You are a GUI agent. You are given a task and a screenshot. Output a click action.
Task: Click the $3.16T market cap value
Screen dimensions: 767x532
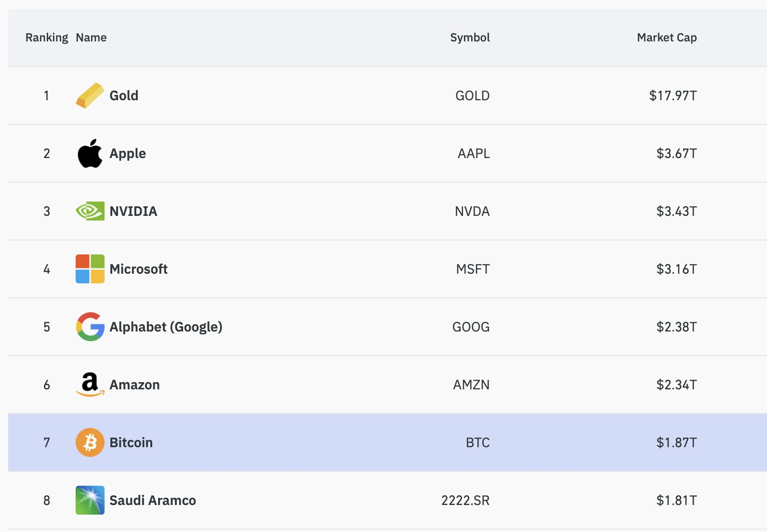coord(676,269)
